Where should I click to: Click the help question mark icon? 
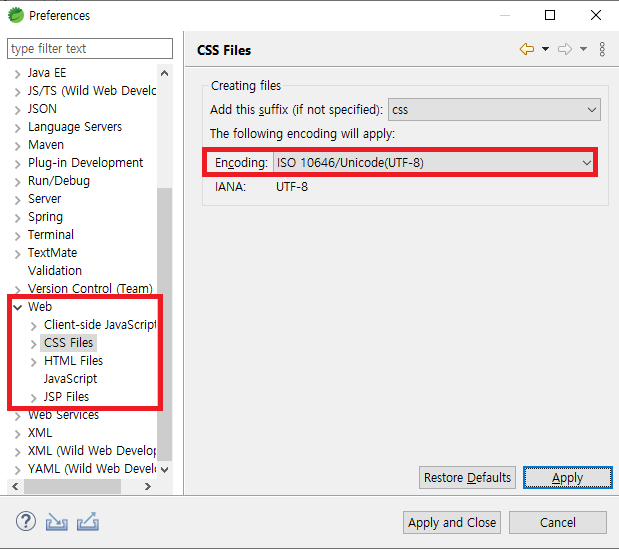point(26,521)
